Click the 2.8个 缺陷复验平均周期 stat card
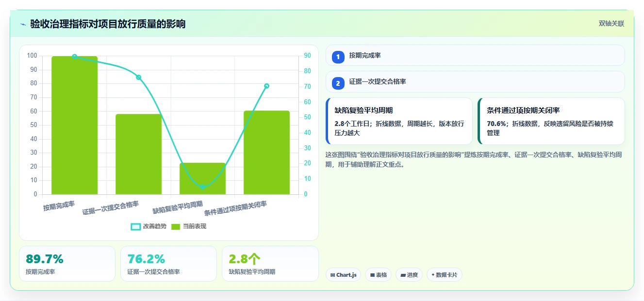This screenshot has height=301, width=644. point(270,264)
